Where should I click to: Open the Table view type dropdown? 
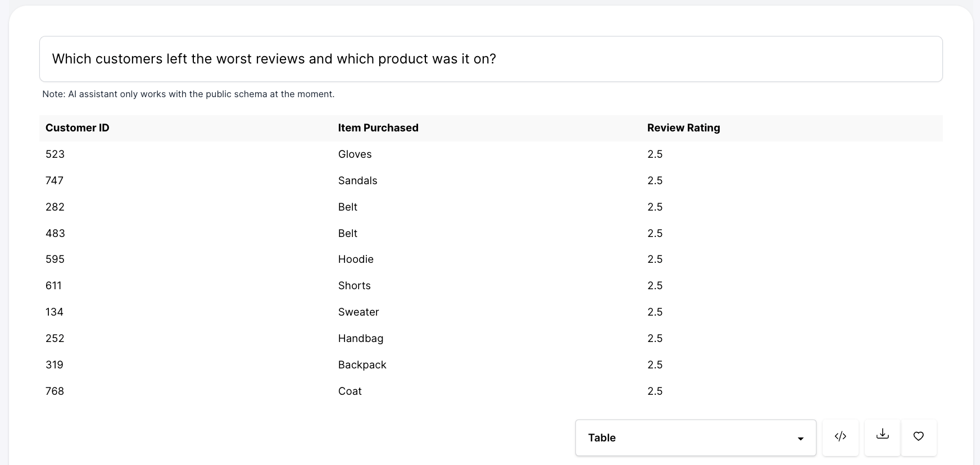pos(695,437)
